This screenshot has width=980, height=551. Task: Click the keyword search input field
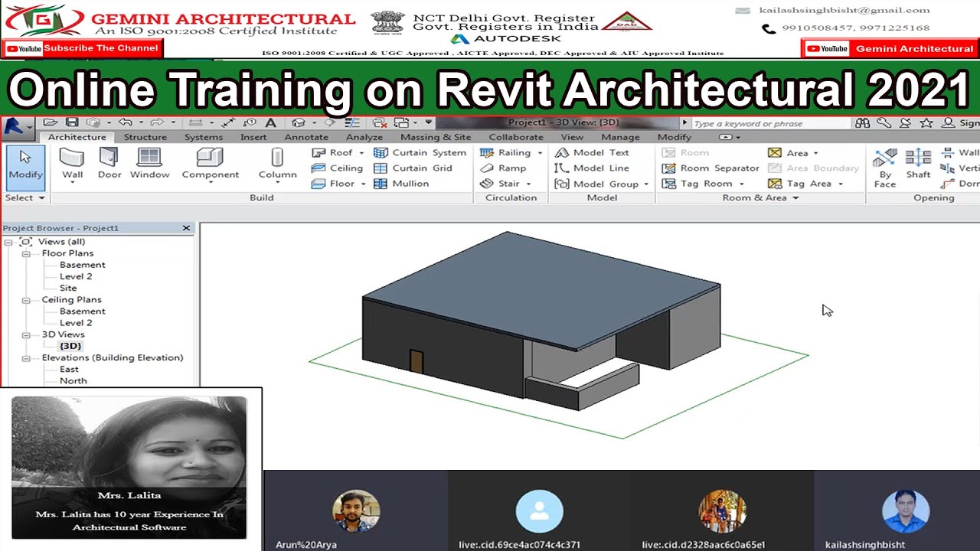pyautogui.click(x=770, y=123)
